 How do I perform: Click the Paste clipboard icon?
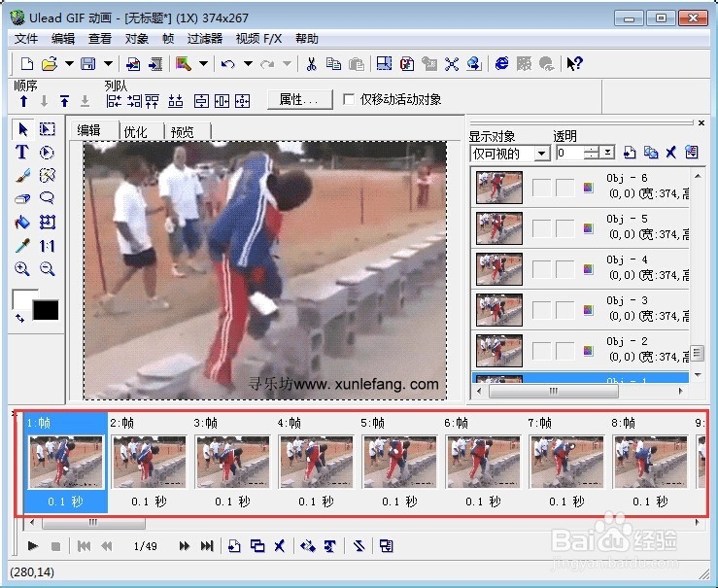[x=357, y=63]
